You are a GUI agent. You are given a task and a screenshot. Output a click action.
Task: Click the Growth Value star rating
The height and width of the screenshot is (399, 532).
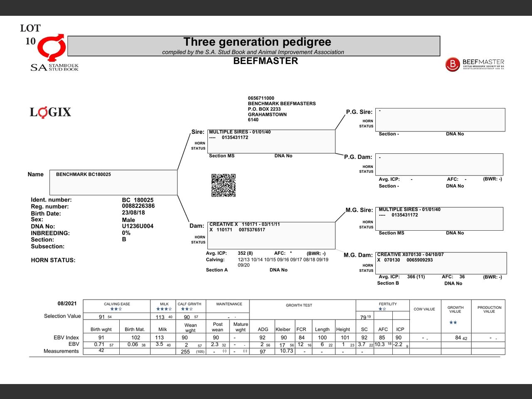pyautogui.click(x=453, y=323)
